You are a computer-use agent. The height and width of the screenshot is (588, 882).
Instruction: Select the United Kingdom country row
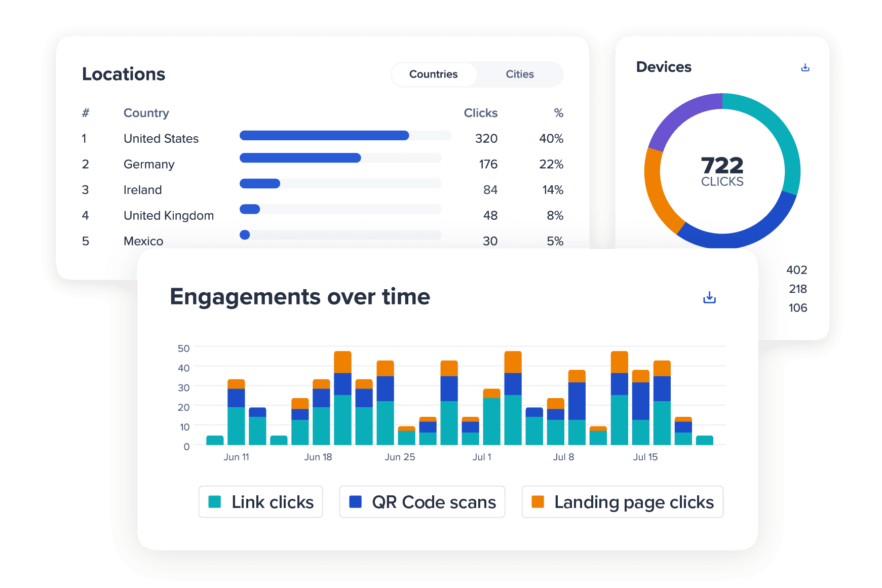[323, 216]
